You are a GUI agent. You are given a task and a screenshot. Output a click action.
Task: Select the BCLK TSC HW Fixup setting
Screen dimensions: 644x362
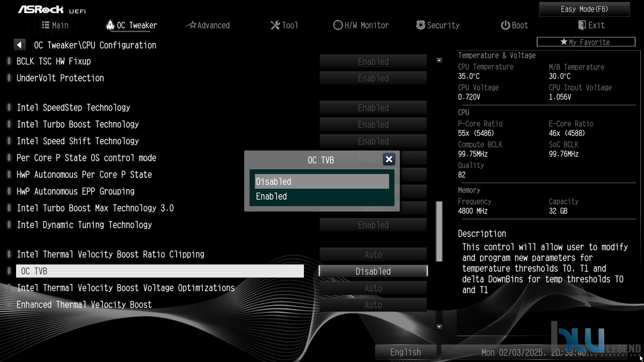(54, 61)
